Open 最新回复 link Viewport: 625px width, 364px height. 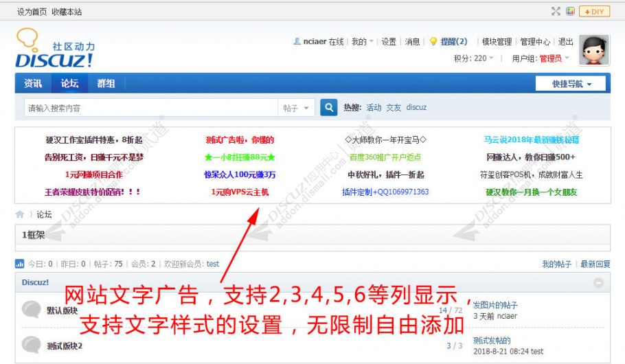[x=595, y=264]
